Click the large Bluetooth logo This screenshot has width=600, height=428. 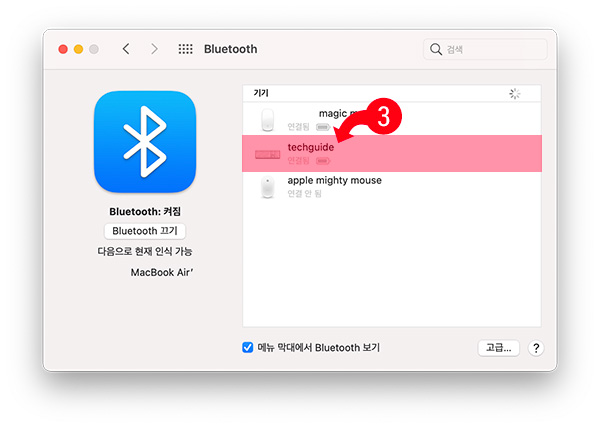coord(145,142)
